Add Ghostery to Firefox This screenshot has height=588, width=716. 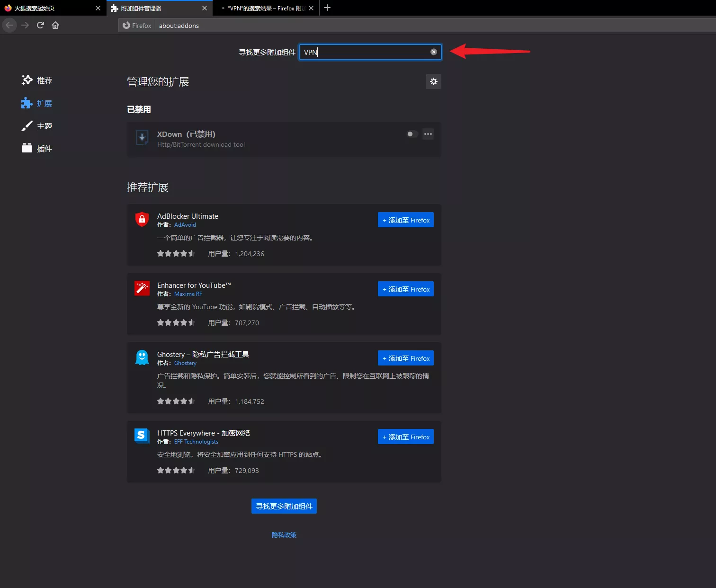tap(406, 358)
